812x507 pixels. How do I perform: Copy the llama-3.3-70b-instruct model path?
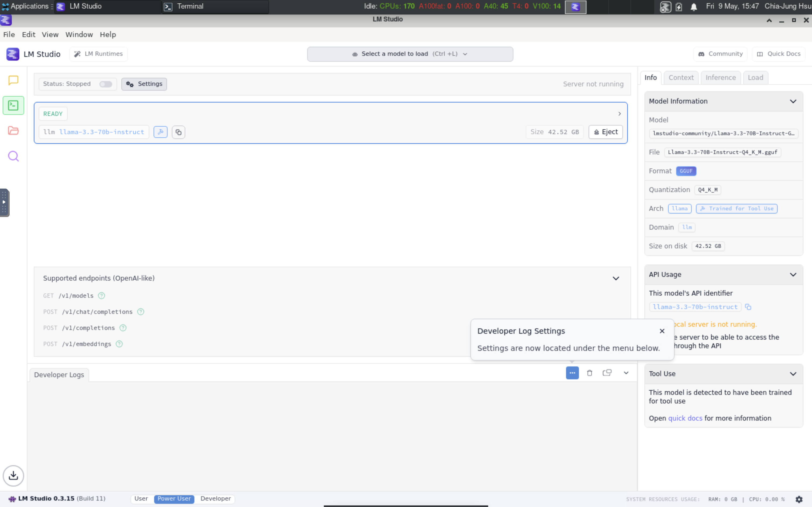point(178,132)
